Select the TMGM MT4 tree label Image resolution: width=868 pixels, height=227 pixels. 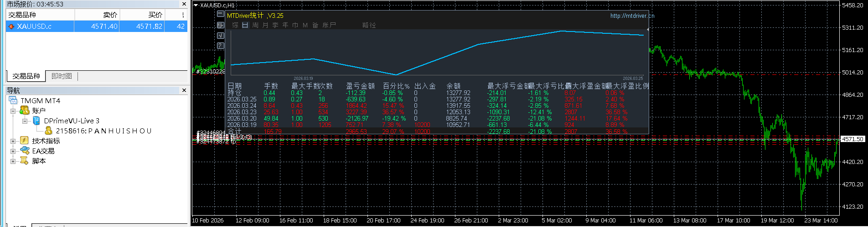(x=40, y=100)
